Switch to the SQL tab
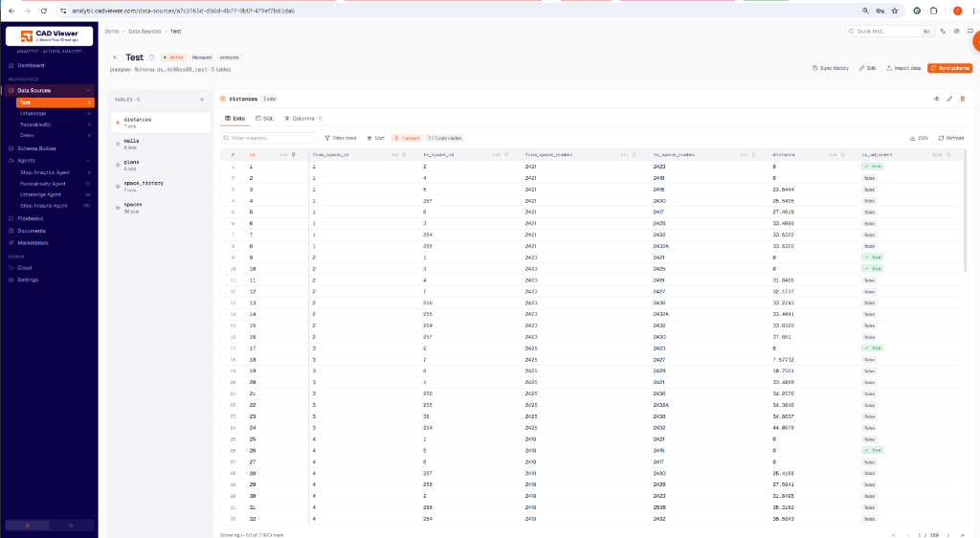The image size is (980, 538). pyautogui.click(x=264, y=119)
